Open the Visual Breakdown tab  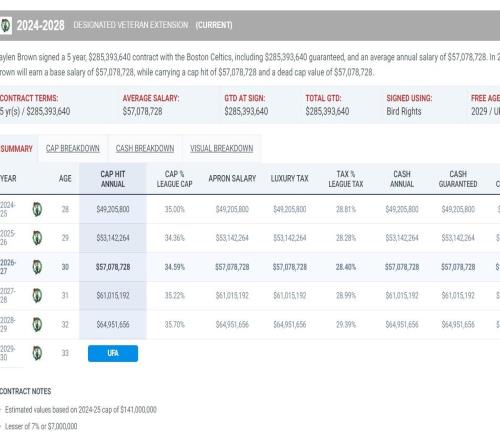click(x=222, y=148)
